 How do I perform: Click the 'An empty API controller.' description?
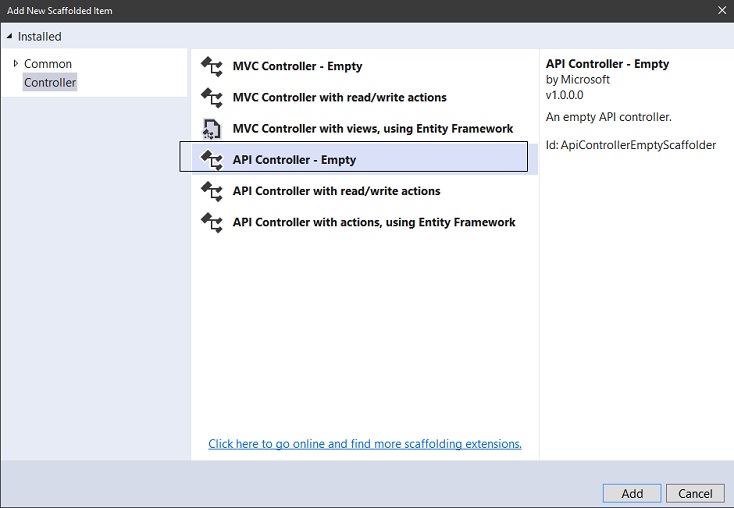[609, 117]
